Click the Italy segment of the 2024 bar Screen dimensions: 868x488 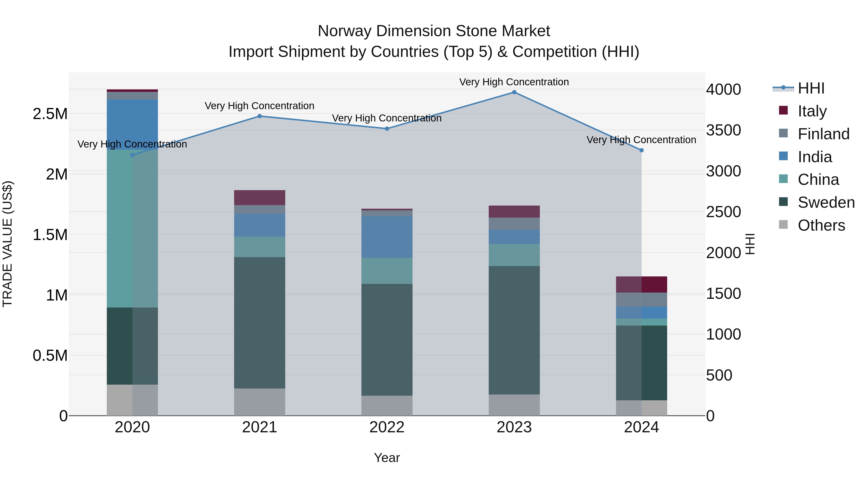(642, 285)
